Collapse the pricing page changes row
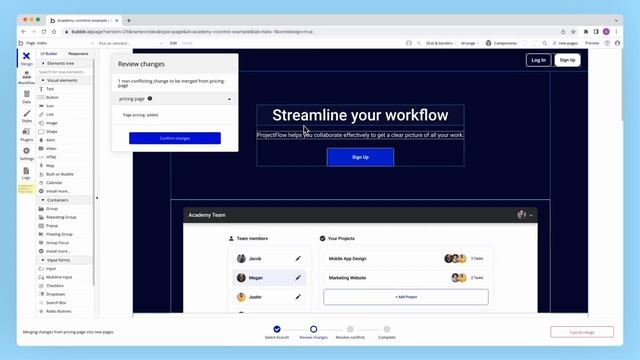 pyautogui.click(x=229, y=99)
